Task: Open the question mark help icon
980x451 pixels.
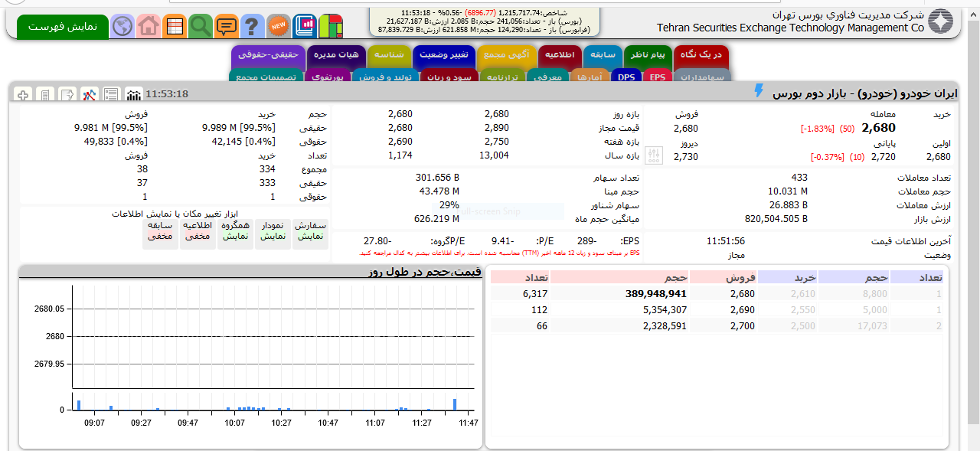Action: click(x=253, y=26)
